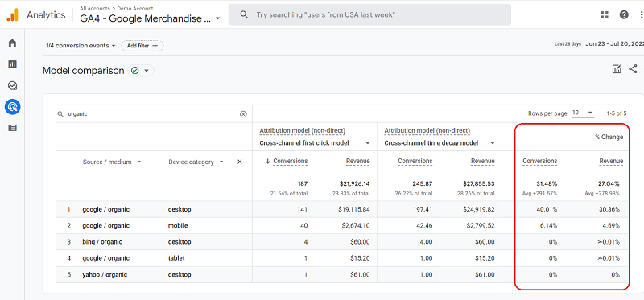Open the Device category dimension dropdown
Viewport: 644px width, 300px height.
pyautogui.click(x=221, y=162)
